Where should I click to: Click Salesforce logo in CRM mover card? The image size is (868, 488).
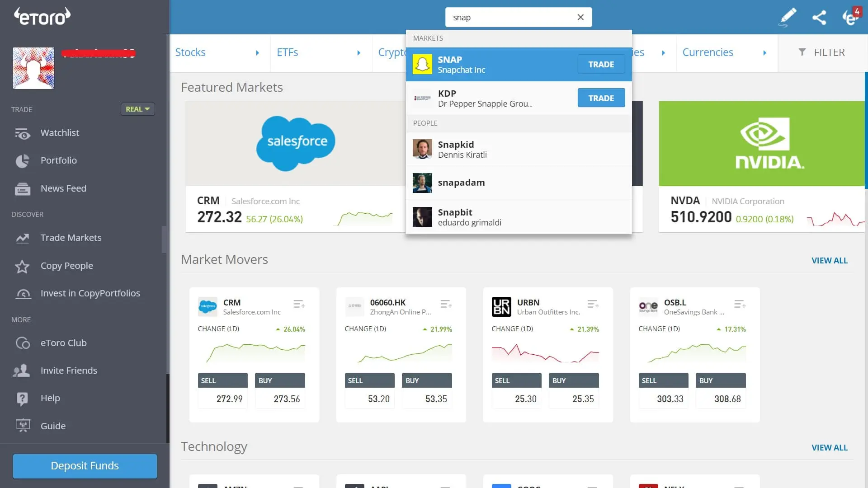pos(208,307)
